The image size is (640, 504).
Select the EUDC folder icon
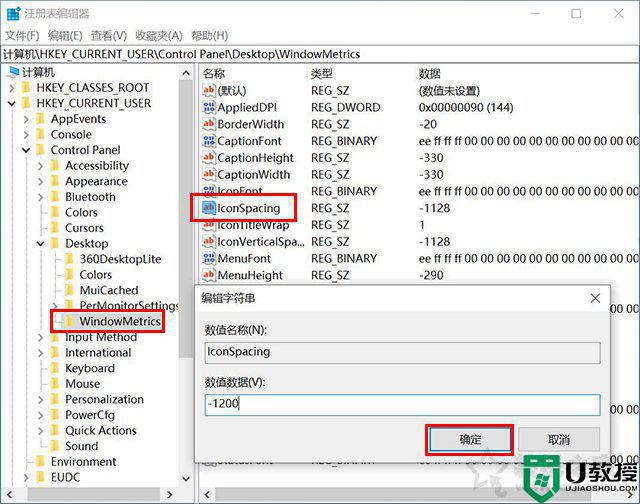click(x=40, y=477)
